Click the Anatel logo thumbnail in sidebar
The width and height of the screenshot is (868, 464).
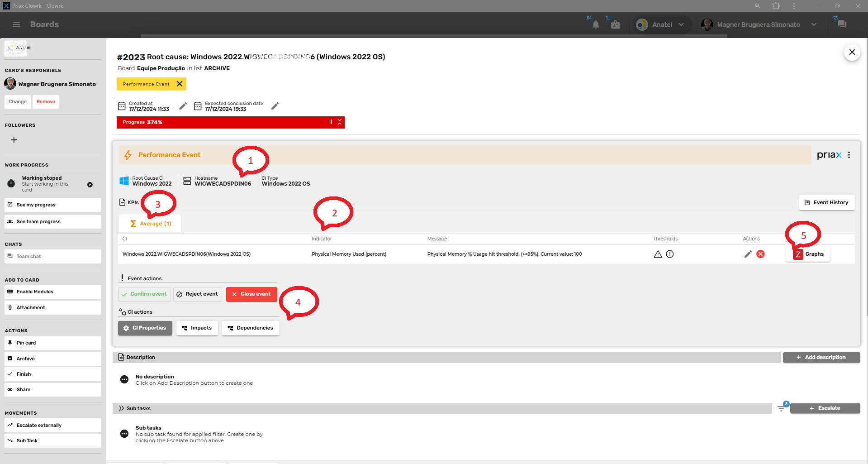point(16,48)
